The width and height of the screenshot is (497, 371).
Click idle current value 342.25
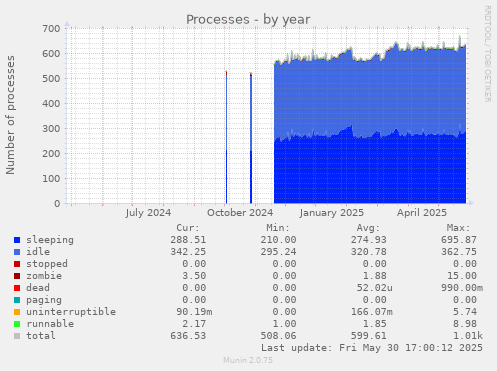click(x=188, y=252)
